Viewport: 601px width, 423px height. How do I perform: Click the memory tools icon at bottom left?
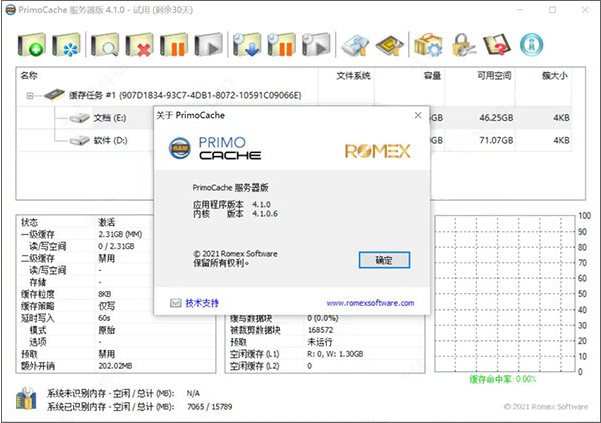tap(26, 399)
